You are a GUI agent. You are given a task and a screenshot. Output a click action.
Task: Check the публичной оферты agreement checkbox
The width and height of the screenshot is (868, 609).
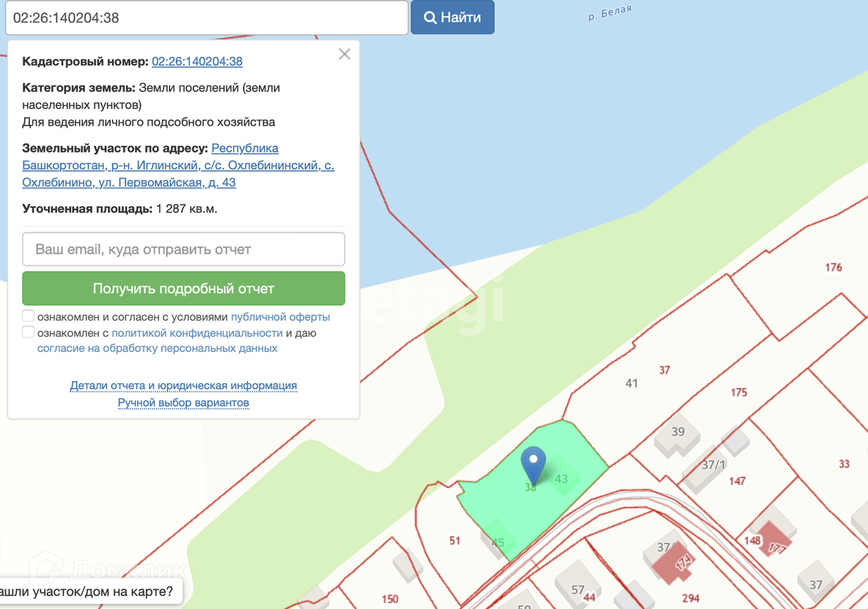(28, 316)
